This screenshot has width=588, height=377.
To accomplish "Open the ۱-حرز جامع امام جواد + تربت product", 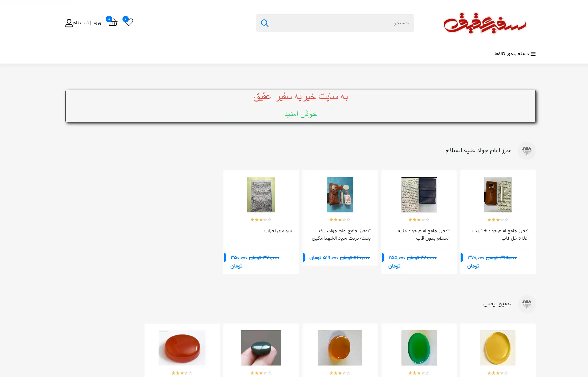I will pos(500,234).
